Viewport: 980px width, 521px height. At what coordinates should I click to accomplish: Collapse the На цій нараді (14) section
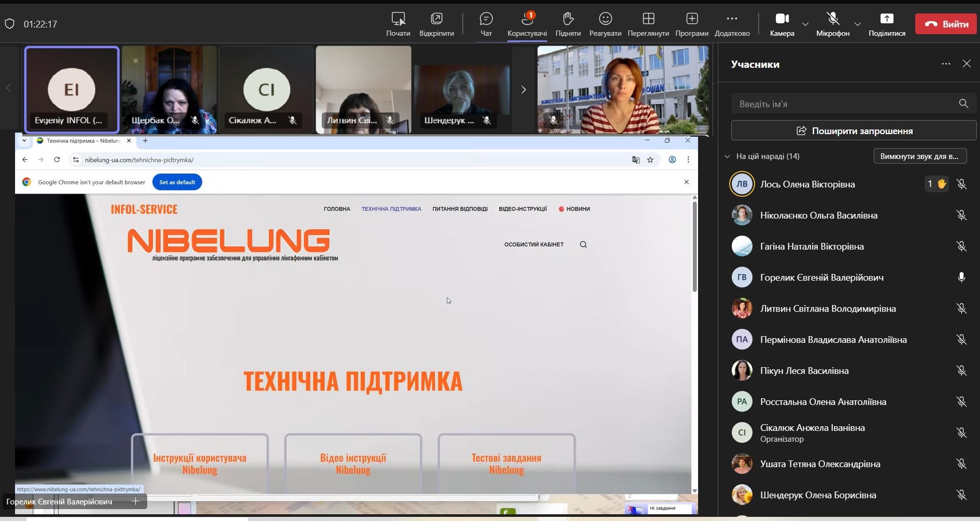pos(727,156)
